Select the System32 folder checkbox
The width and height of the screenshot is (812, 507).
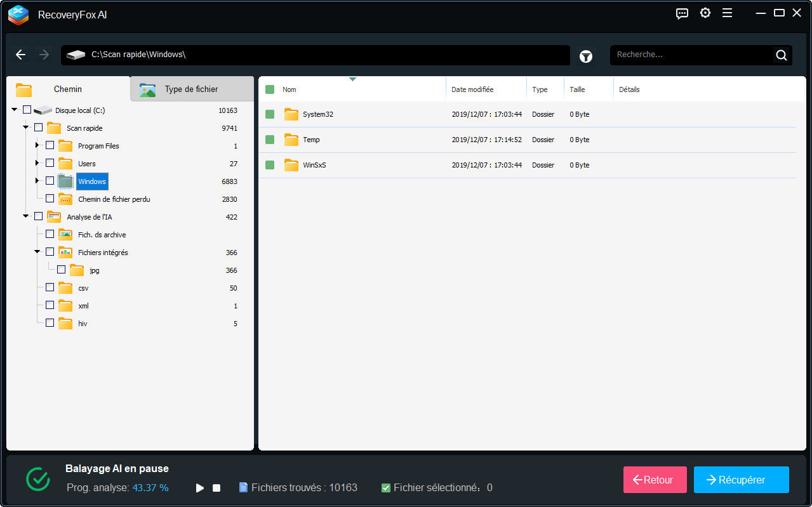[x=269, y=114]
